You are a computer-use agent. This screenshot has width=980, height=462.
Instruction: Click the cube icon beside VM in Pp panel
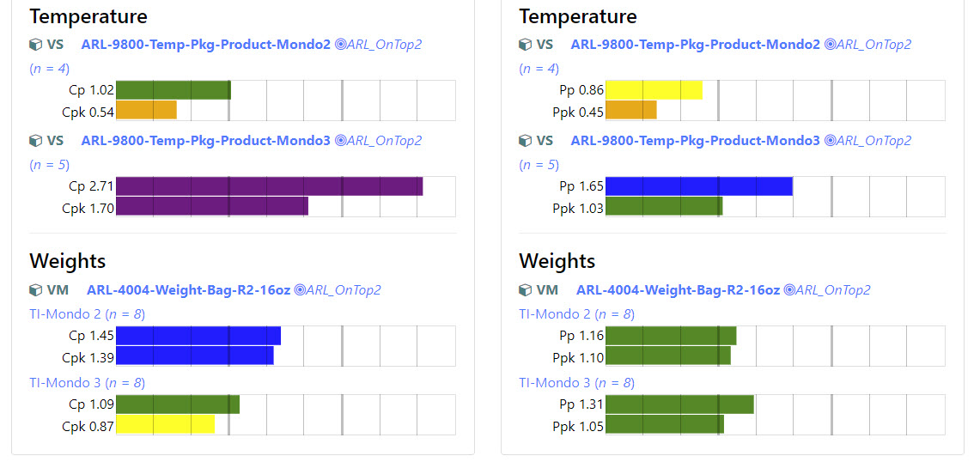525,290
